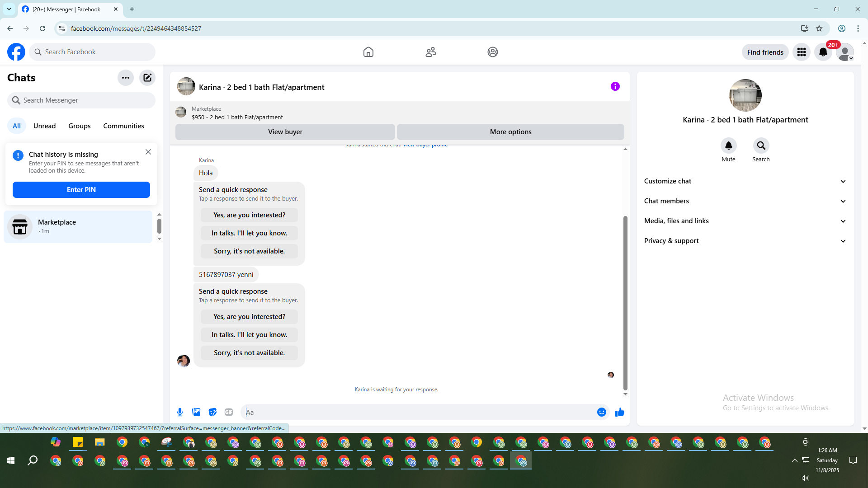Open the Facebook menu grid icon
Viewport: 868px width, 488px height.
click(801, 52)
